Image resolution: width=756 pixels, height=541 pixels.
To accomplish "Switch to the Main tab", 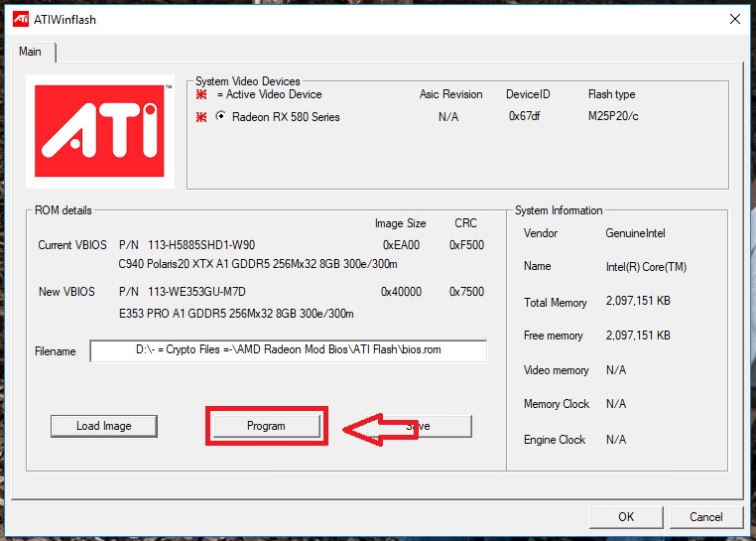I will pos(30,52).
